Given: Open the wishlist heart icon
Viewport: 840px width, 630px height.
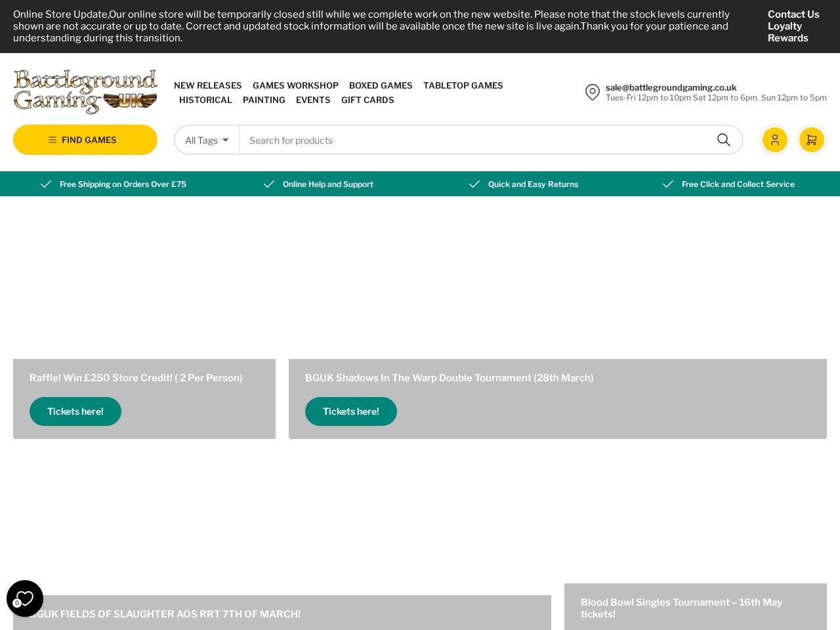Looking at the screenshot, I should (25, 598).
